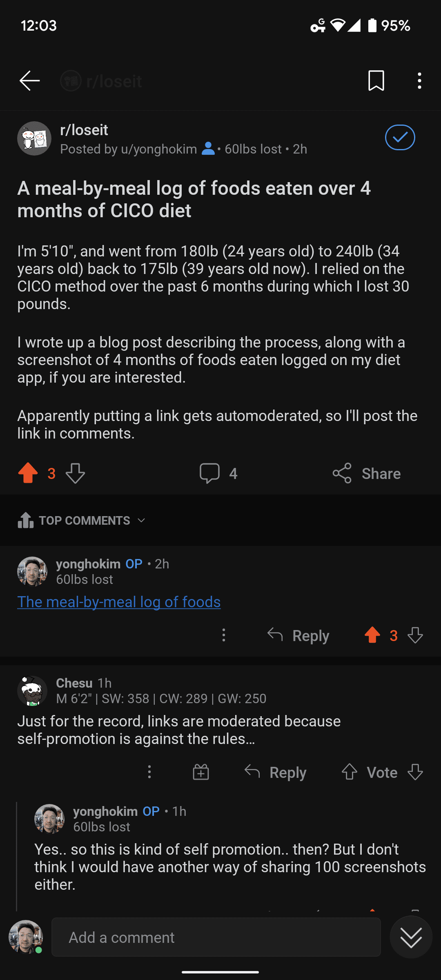Focus the Add a comment field

tap(216, 937)
